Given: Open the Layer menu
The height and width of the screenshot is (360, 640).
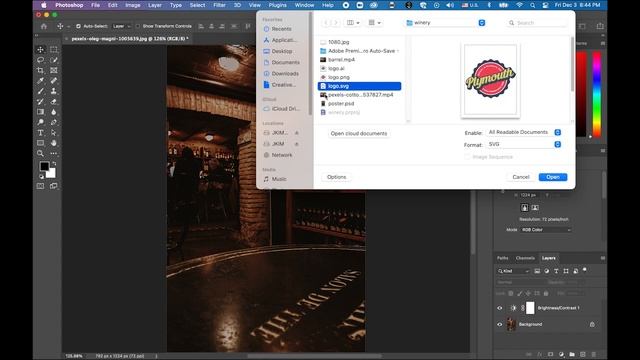Looking at the screenshot, I should pos(155,5).
